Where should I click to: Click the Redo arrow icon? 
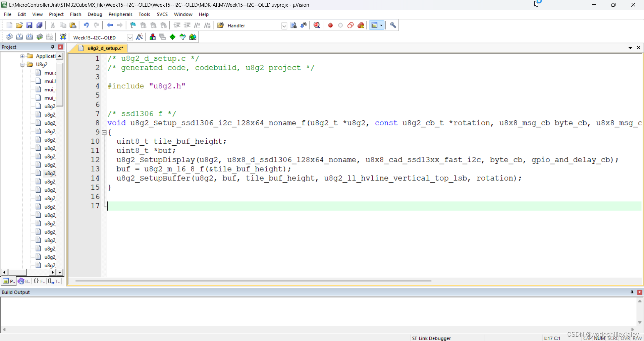(x=96, y=25)
